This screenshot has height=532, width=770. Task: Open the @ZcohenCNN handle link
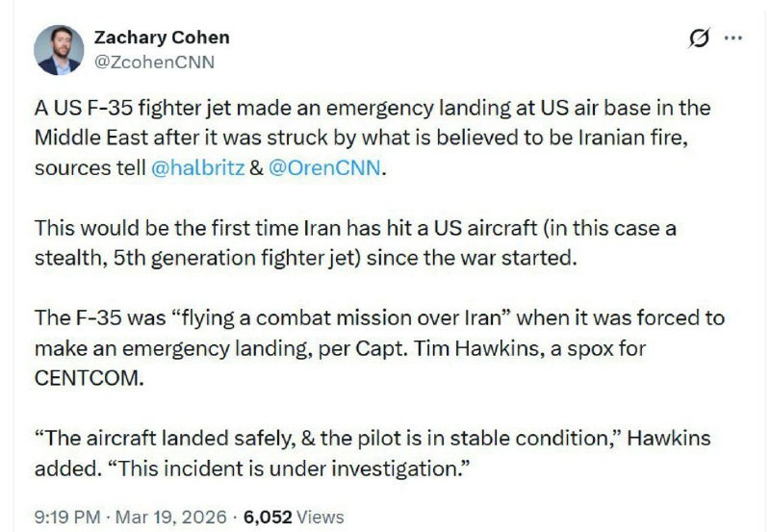coord(154,63)
